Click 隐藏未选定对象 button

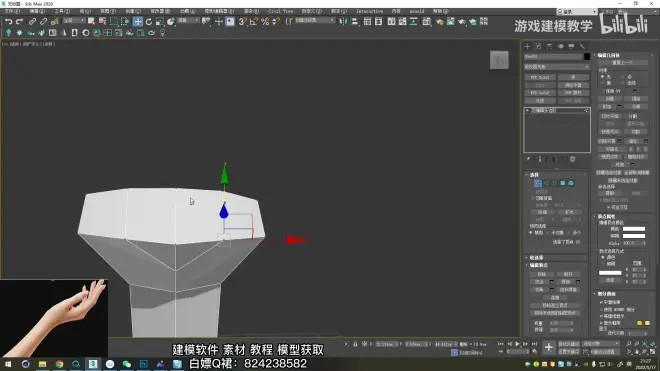pyautogui.click(x=623, y=181)
